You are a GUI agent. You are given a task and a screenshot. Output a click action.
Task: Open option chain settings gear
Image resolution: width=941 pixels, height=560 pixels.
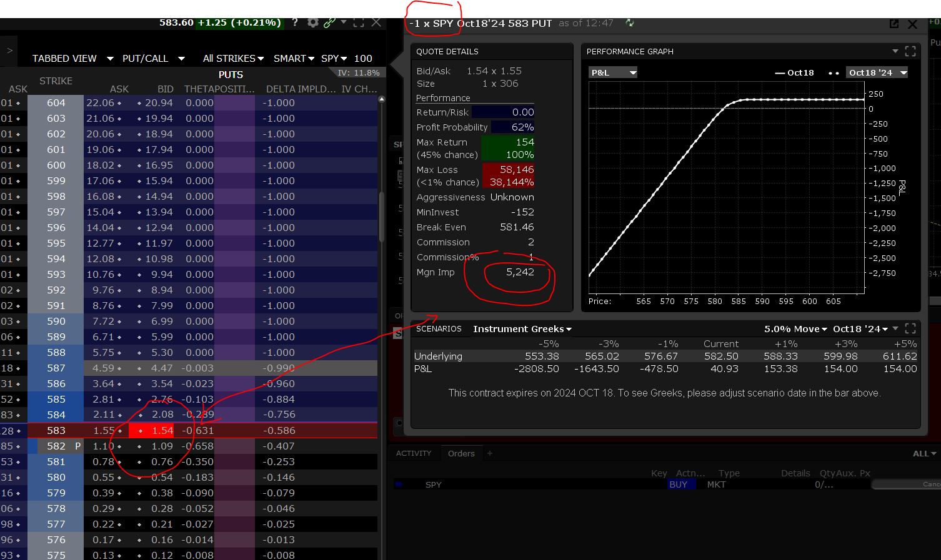pos(312,22)
